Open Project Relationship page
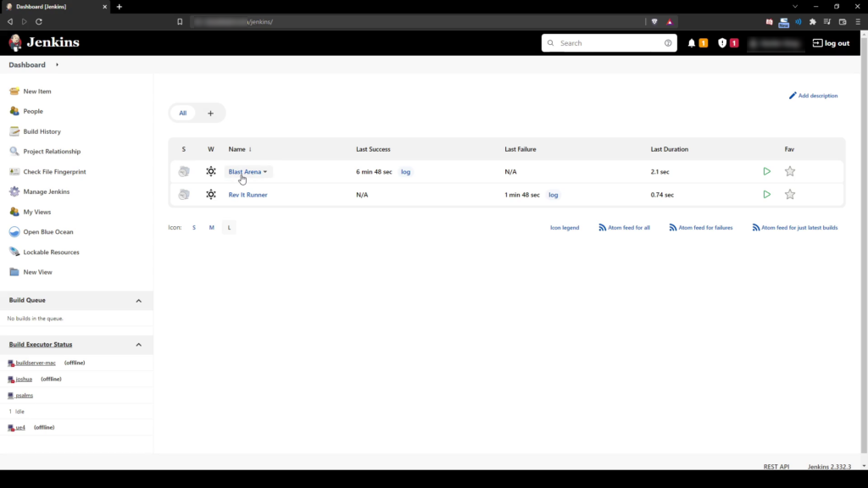 coord(52,152)
